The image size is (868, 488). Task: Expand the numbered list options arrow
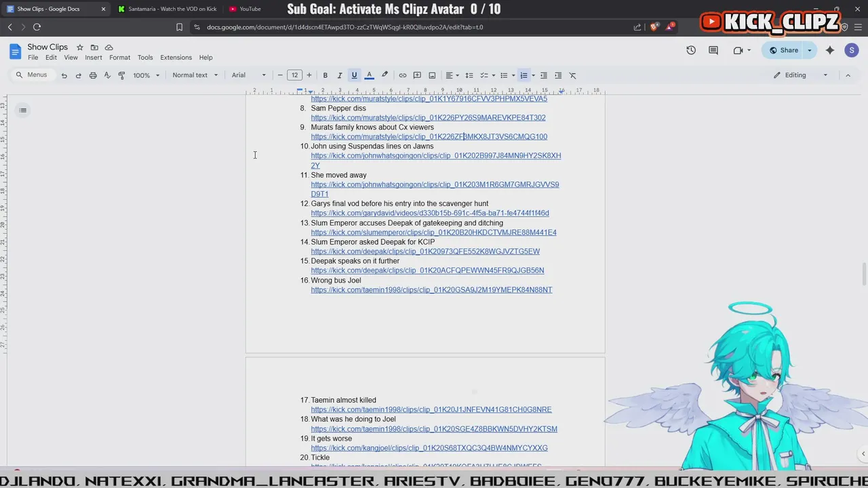(x=533, y=75)
